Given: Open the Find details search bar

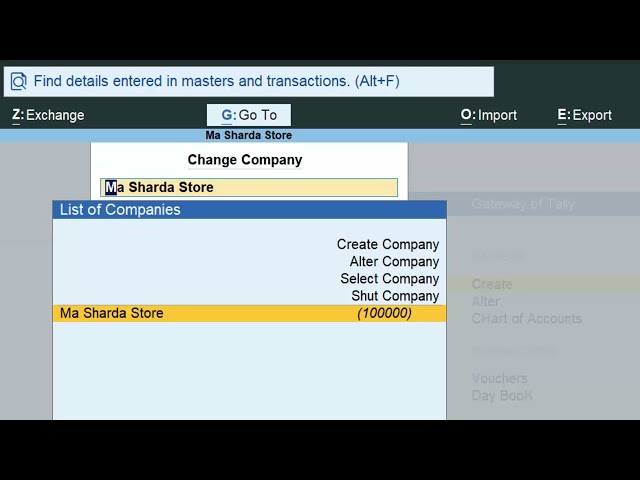Looking at the screenshot, I should click(249, 82).
